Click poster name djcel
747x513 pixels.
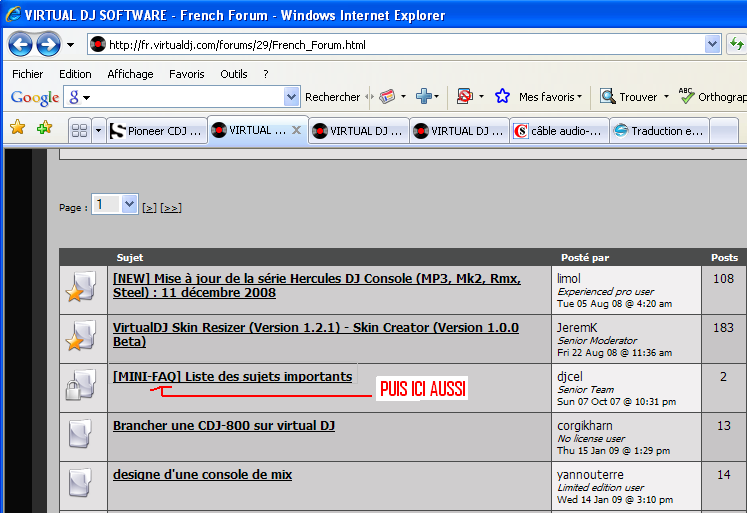(x=570, y=376)
